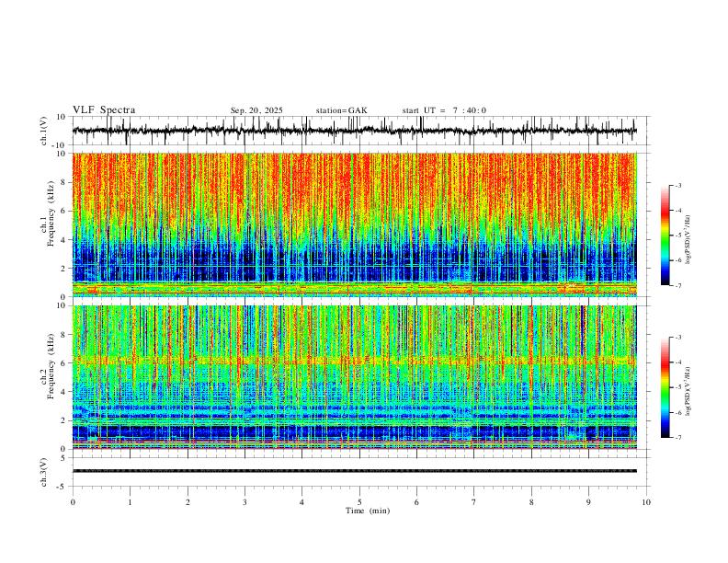Viewport: 728px width, 563px height.
Task: Click "9" on the Time (min) axis
Action: (588, 502)
